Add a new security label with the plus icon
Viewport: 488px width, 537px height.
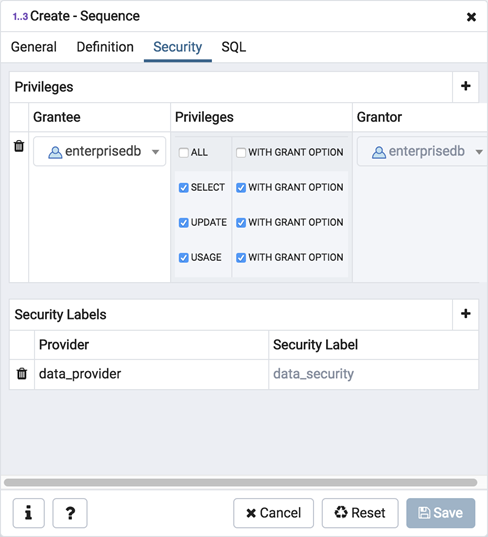click(x=465, y=314)
